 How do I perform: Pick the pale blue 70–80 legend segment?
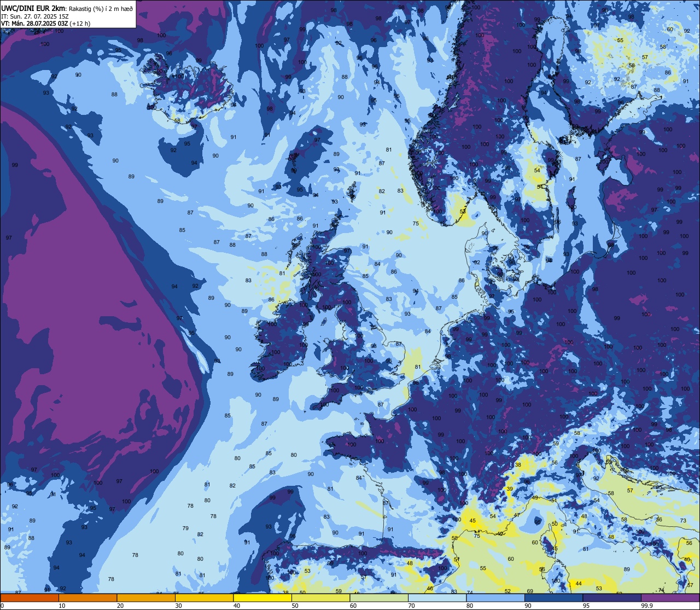coord(437,598)
